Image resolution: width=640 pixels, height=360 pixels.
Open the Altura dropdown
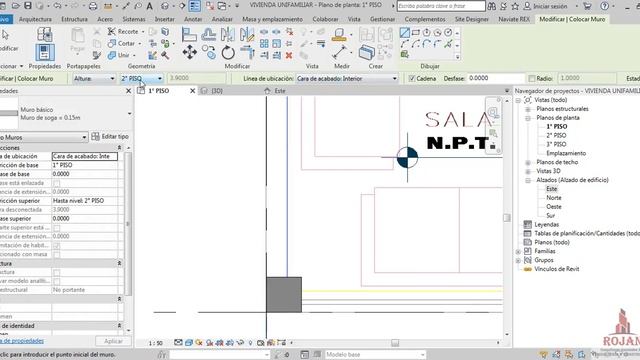pyautogui.click(x=94, y=78)
